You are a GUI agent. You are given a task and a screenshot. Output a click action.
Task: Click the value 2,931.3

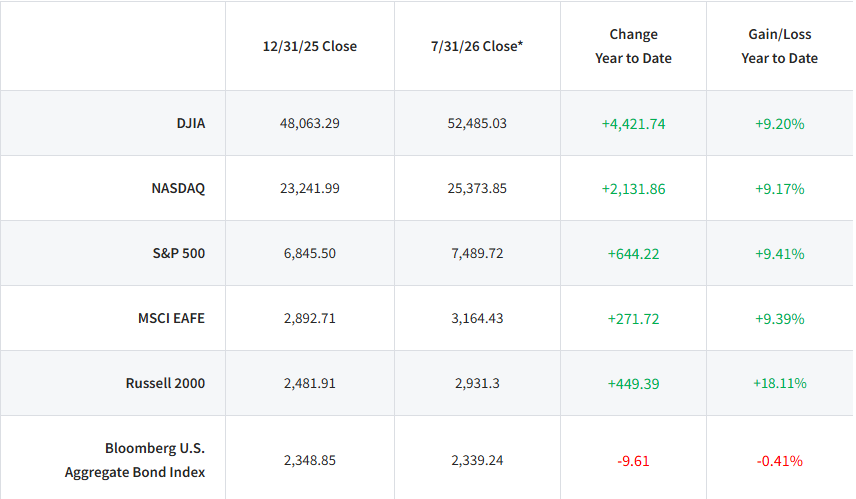click(477, 383)
